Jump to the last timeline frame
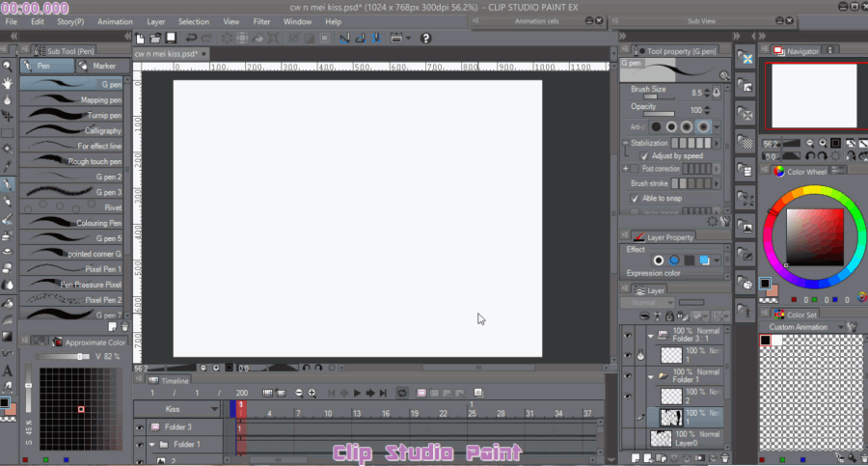Image resolution: width=868 pixels, height=466 pixels. [383, 393]
